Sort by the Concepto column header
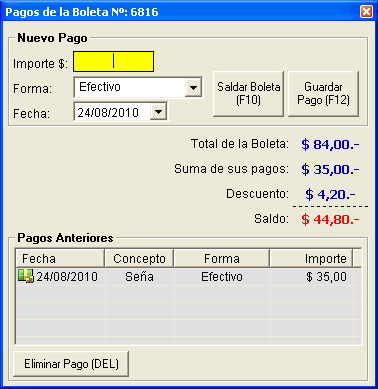 pos(139,258)
